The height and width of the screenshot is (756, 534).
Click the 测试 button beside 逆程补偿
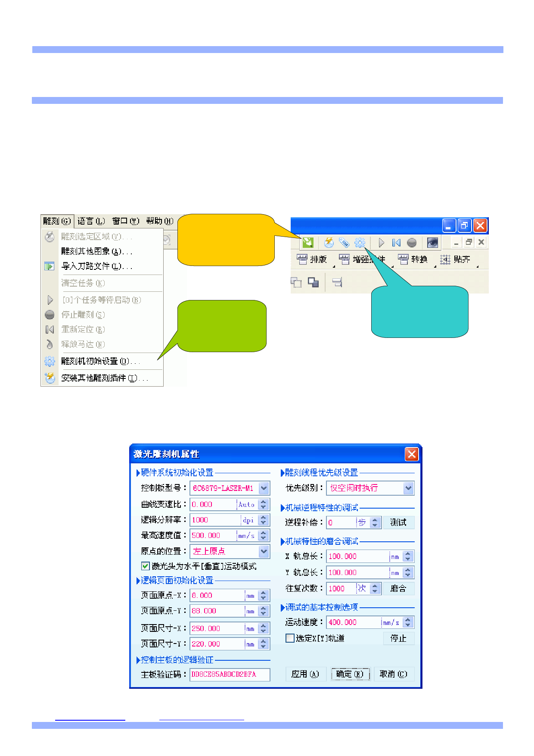398,522
